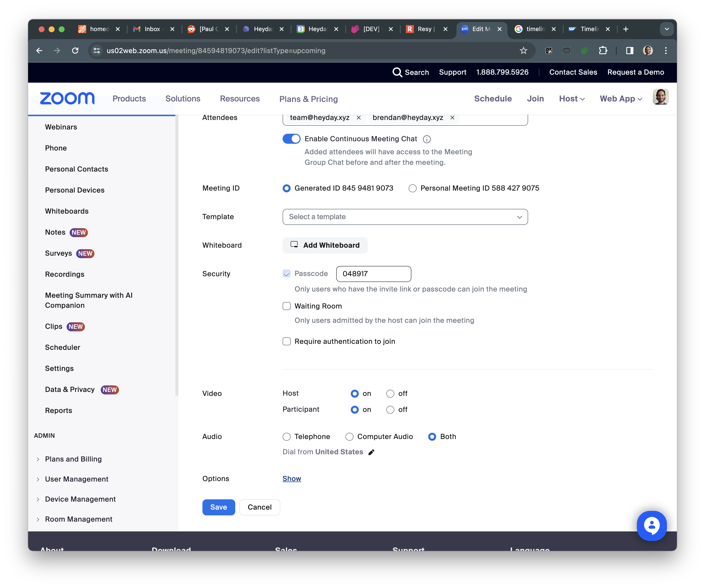Select Both audio option
Viewport: 705px width, 588px height.
432,437
